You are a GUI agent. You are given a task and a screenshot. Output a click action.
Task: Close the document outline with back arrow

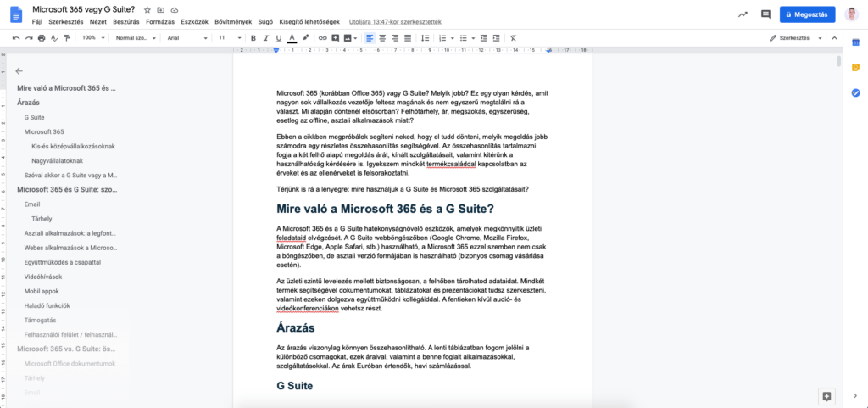(19, 71)
